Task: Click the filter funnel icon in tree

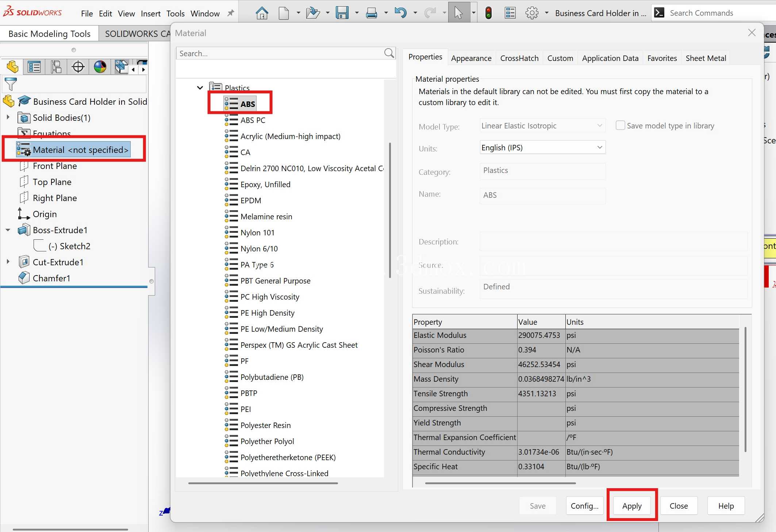Action: pyautogui.click(x=11, y=84)
